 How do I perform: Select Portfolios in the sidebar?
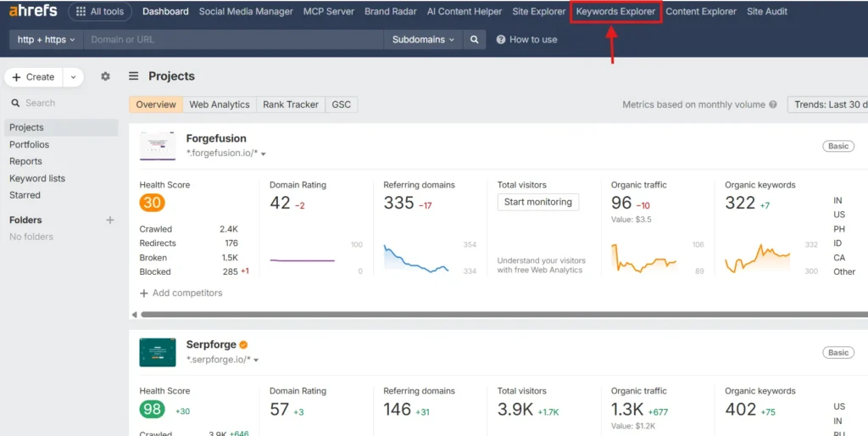(29, 144)
